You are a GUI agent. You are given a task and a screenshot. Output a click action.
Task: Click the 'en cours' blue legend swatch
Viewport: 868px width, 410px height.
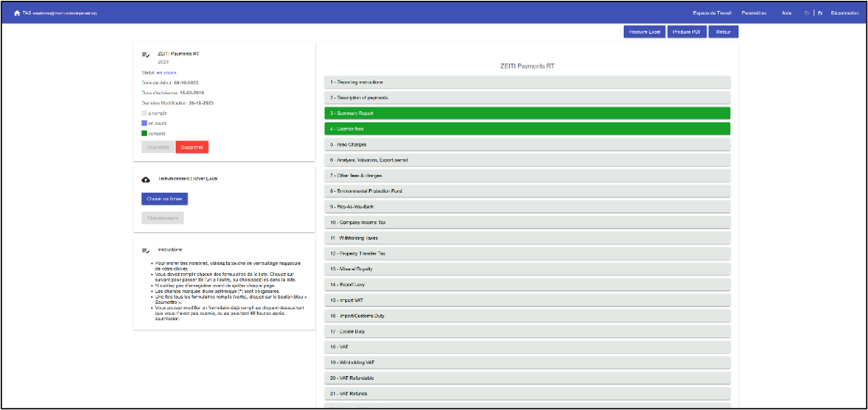(144, 124)
